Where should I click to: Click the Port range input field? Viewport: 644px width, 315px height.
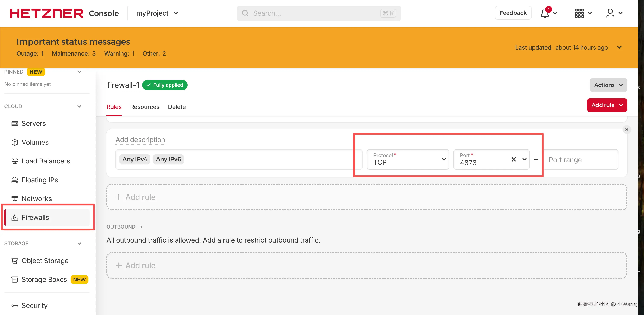(x=580, y=159)
